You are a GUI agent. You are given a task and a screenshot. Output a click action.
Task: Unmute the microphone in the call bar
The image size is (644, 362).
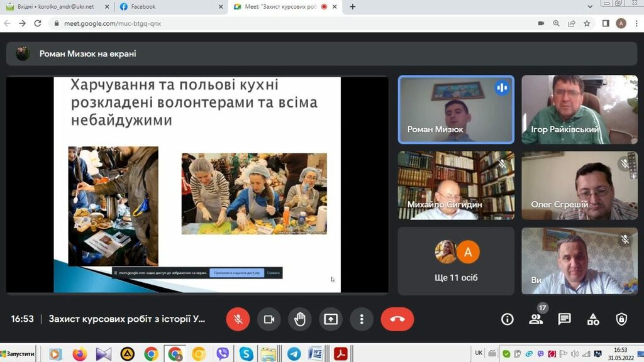(x=238, y=319)
